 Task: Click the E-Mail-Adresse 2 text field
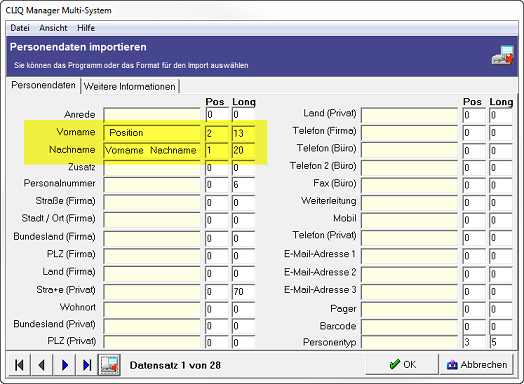tap(409, 274)
